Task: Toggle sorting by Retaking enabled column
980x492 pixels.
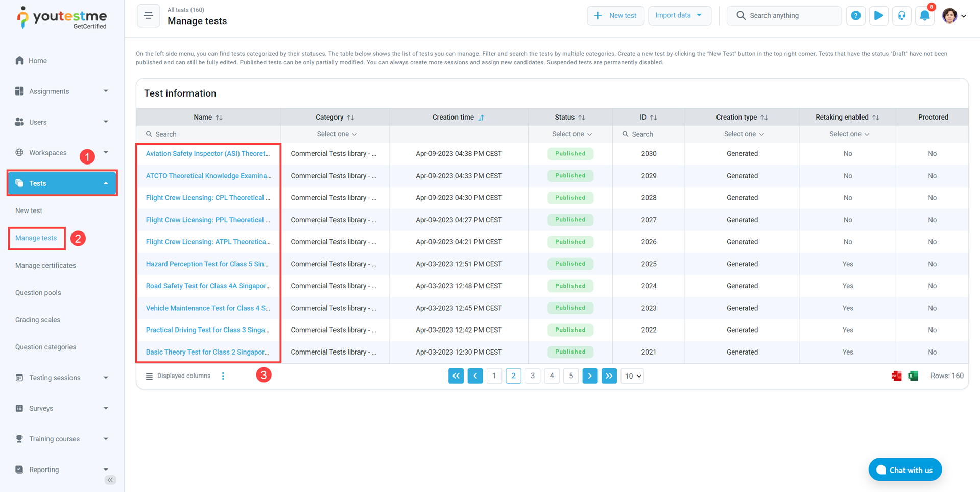Action: [875, 118]
